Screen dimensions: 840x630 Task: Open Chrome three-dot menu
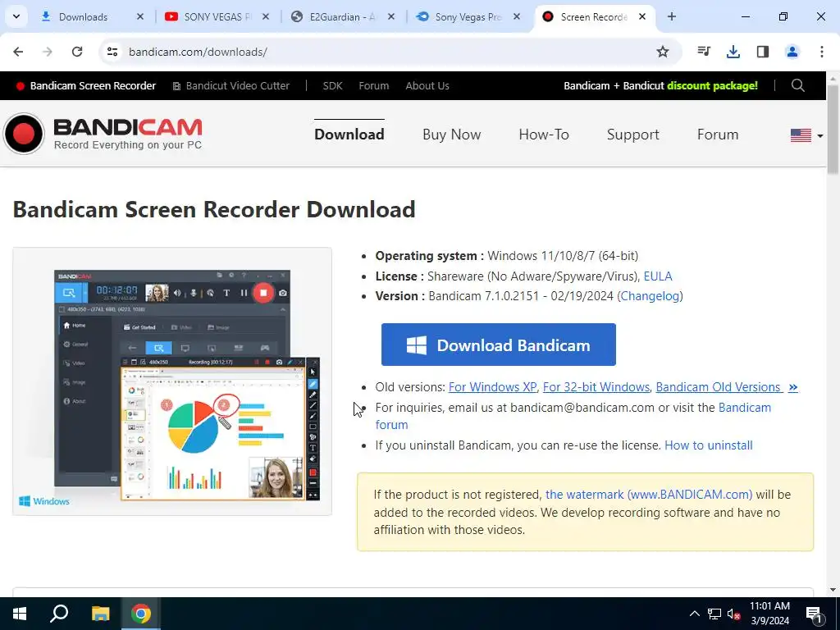(822, 52)
